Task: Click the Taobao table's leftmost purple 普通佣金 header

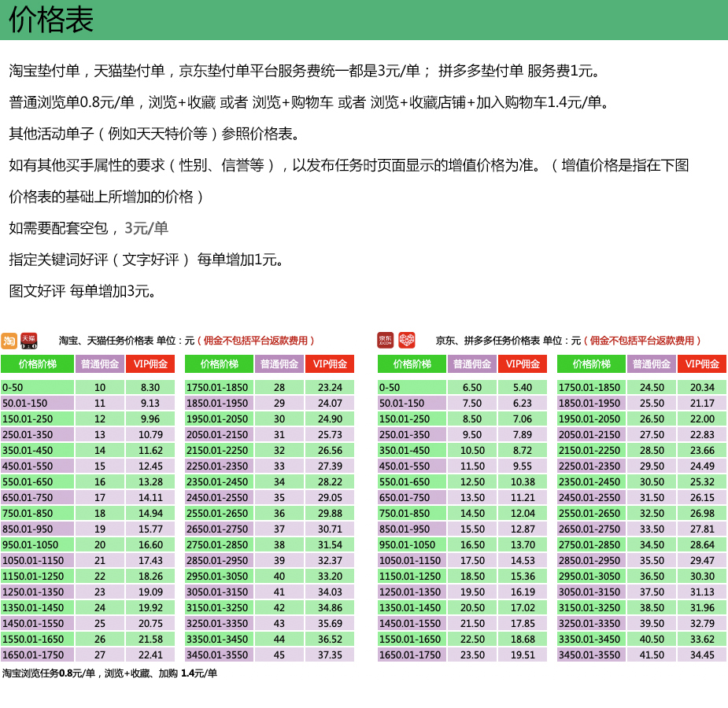Action: (x=100, y=364)
